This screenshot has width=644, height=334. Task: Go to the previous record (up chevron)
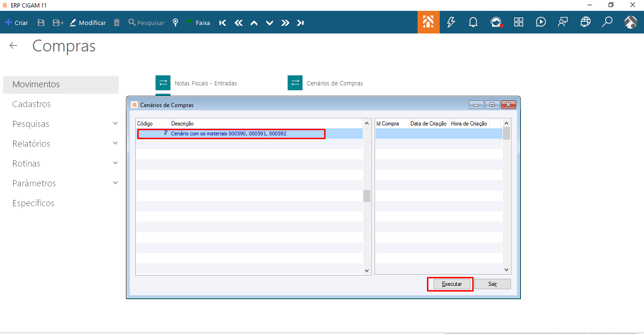tap(254, 23)
